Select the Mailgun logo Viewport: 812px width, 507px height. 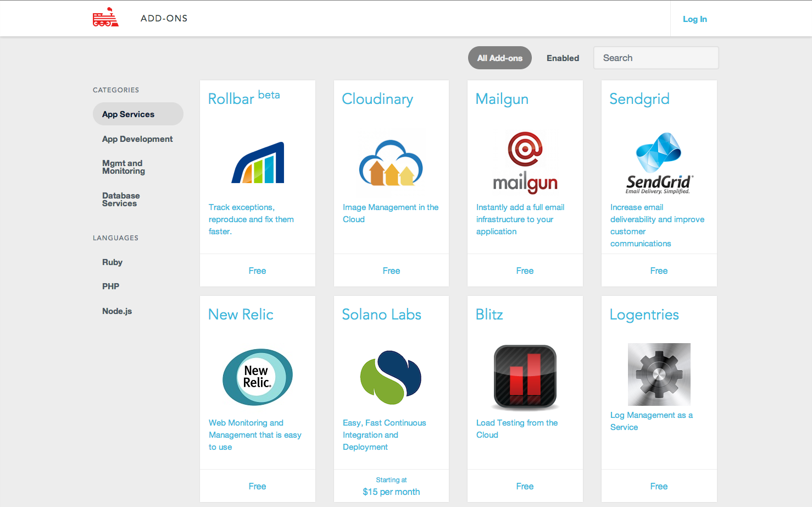tap(525, 163)
